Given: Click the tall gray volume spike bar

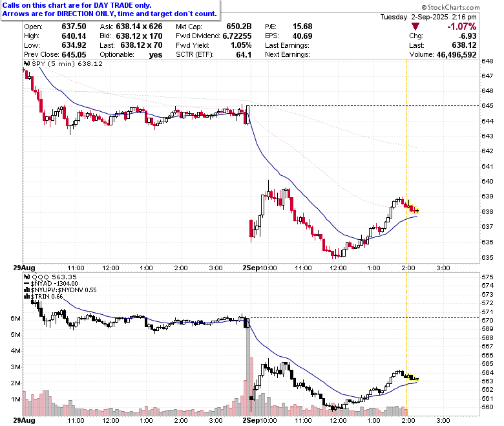Looking at the screenshot, I should (x=248, y=367).
